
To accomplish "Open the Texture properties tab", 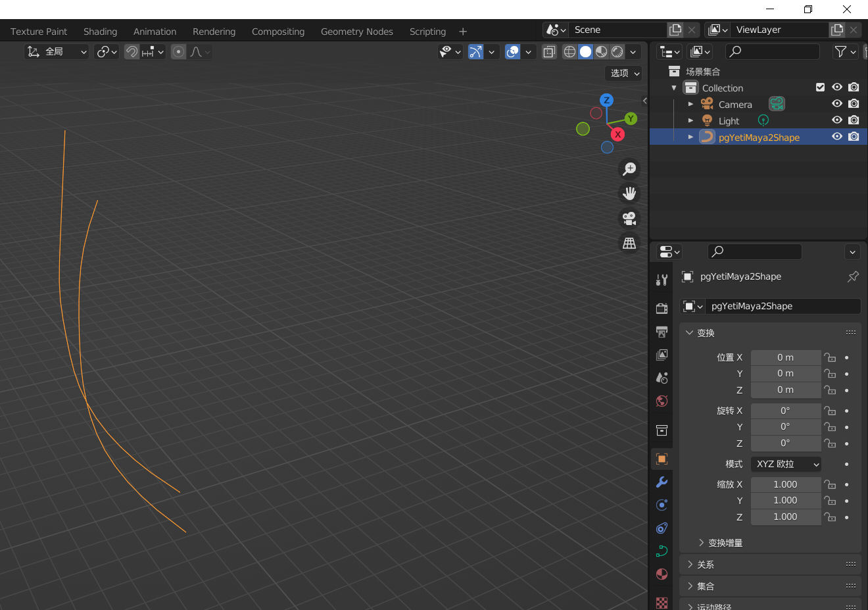I will (x=662, y=602).
